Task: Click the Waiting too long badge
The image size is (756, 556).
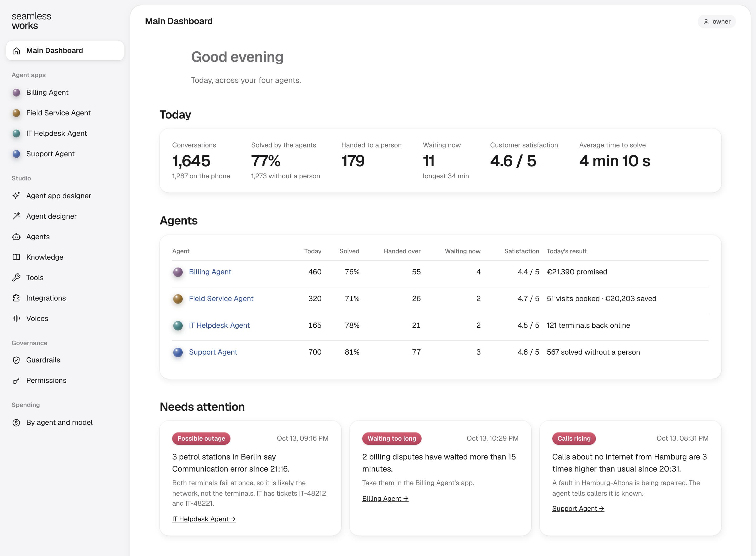Action: pos(391,438)
